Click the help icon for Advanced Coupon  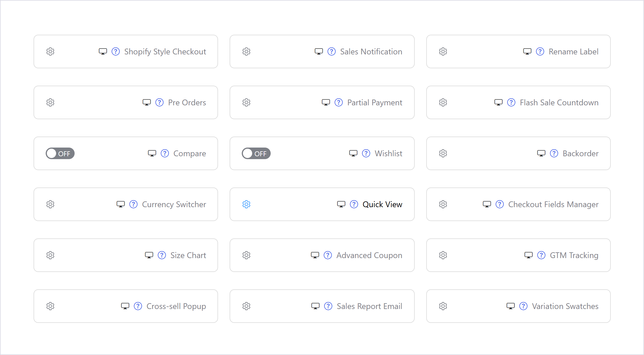coord(328,255)
